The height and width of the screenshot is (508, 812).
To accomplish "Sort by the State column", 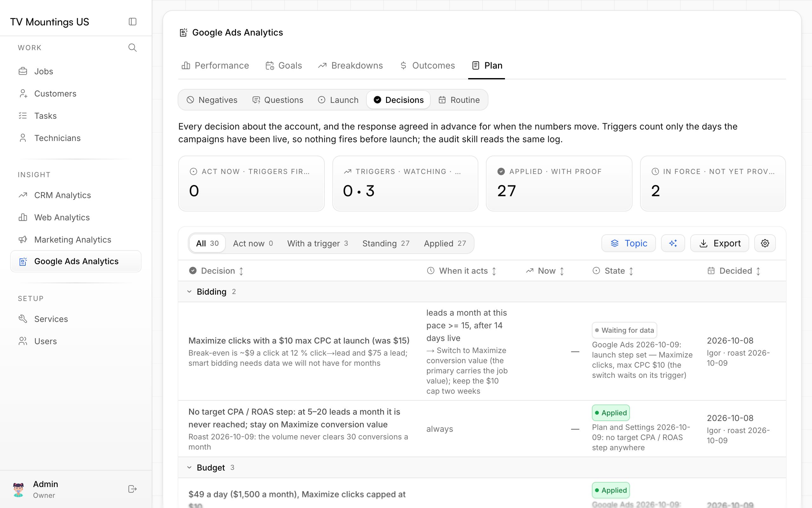I will 613,271.
